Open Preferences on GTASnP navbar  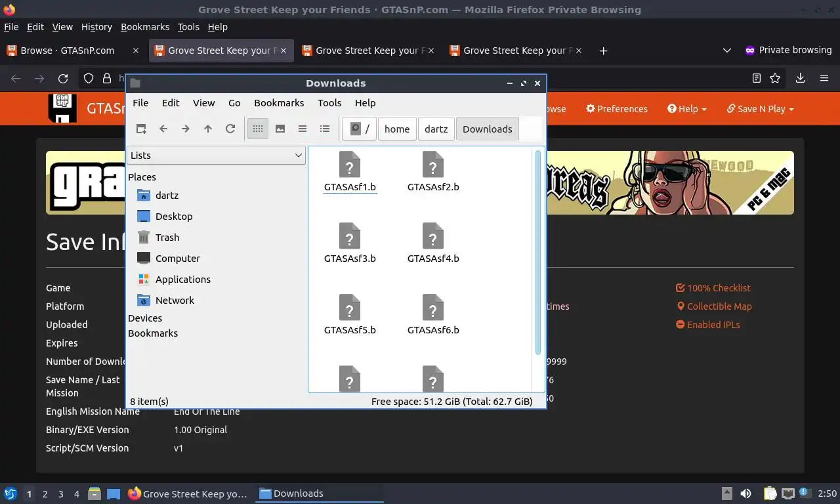[x=617, y=109]
